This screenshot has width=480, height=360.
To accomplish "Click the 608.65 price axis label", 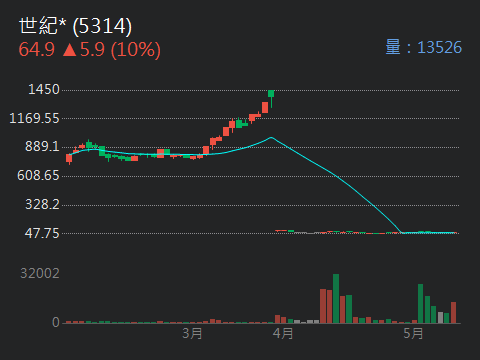I will 38,175.
